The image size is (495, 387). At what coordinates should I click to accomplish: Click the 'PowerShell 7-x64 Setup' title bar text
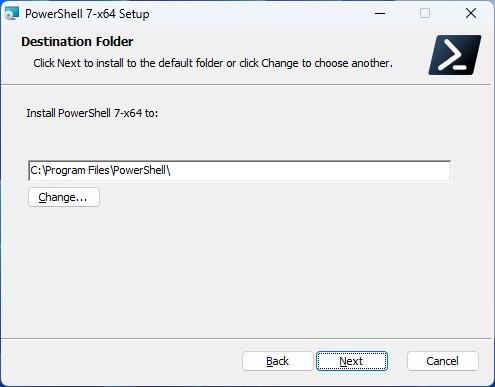(x=87, y=14)
